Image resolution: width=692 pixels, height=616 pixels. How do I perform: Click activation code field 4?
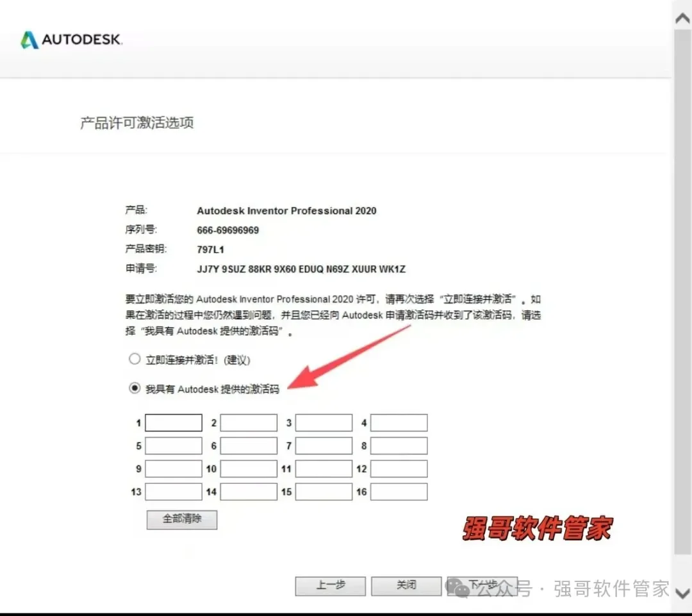point(399,422)
